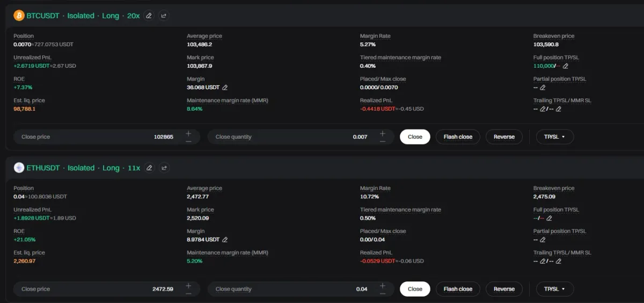Viewport: 644px width, 303px height.
Task: Decrease the ETHUSDT close quantity
Action: (382, 293)
